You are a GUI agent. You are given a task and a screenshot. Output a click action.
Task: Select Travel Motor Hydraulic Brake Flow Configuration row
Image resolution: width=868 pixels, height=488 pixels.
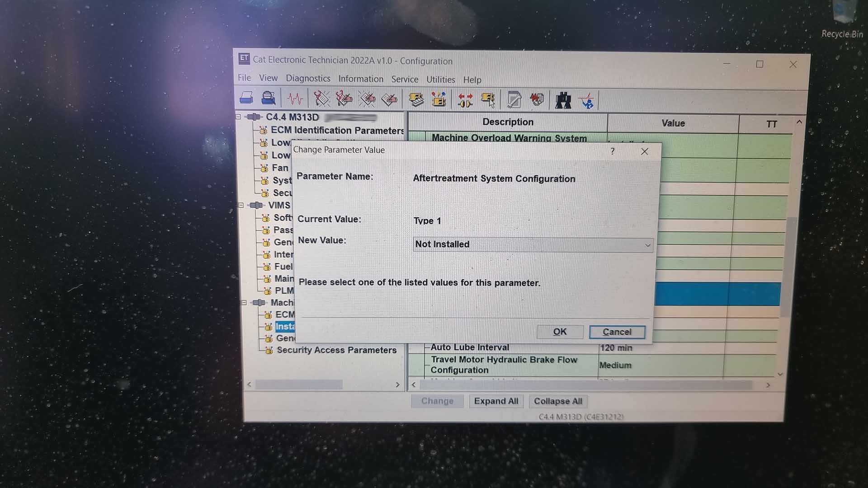coord(504,365)
